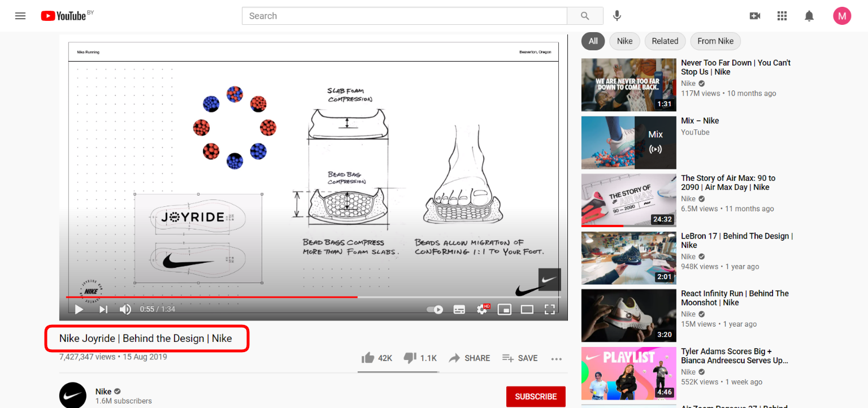
Task: Open the Nike channel avatar
Action: pyautogui.click(x=73, y=395)
